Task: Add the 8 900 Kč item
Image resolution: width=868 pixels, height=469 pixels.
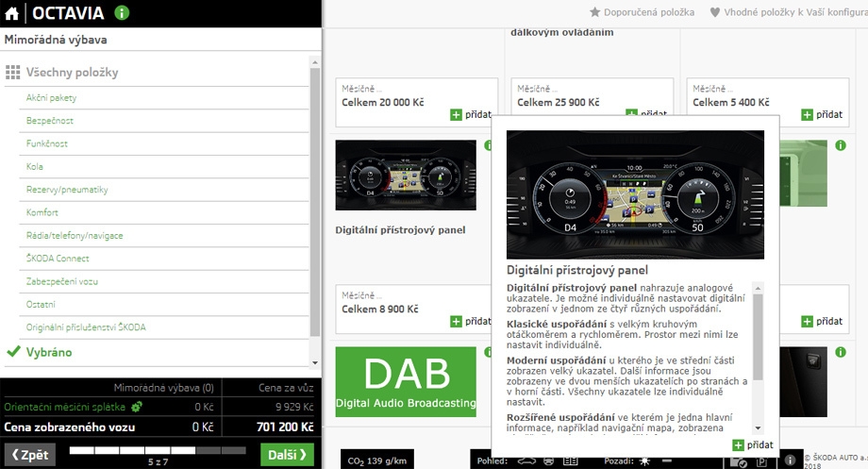Action: [x=471, y=321]
